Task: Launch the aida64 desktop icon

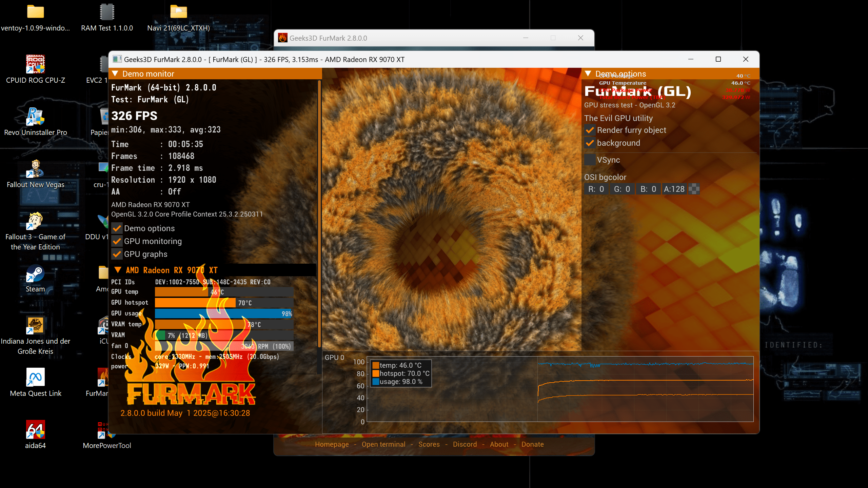Action: 35,429
